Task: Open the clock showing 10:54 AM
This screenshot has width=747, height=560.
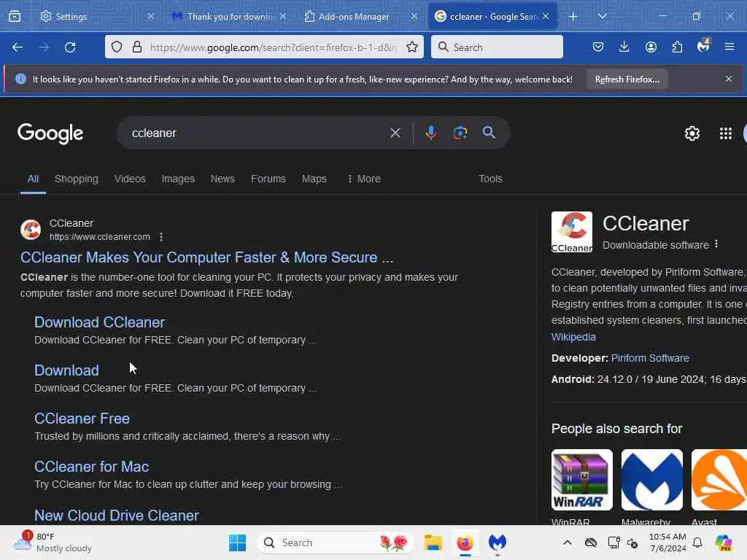Action: click(x=667, y=542)
